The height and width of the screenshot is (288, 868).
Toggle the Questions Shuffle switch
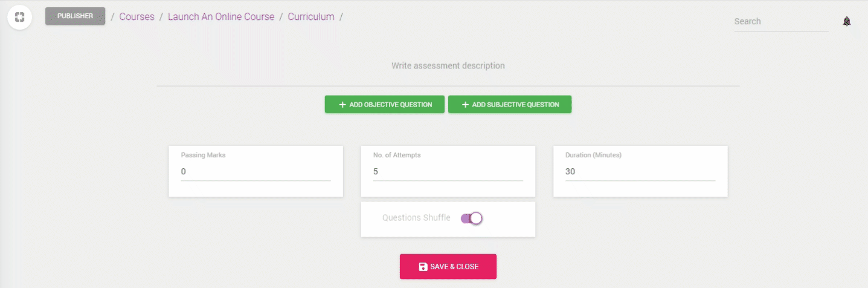click(x=472, y=218)
